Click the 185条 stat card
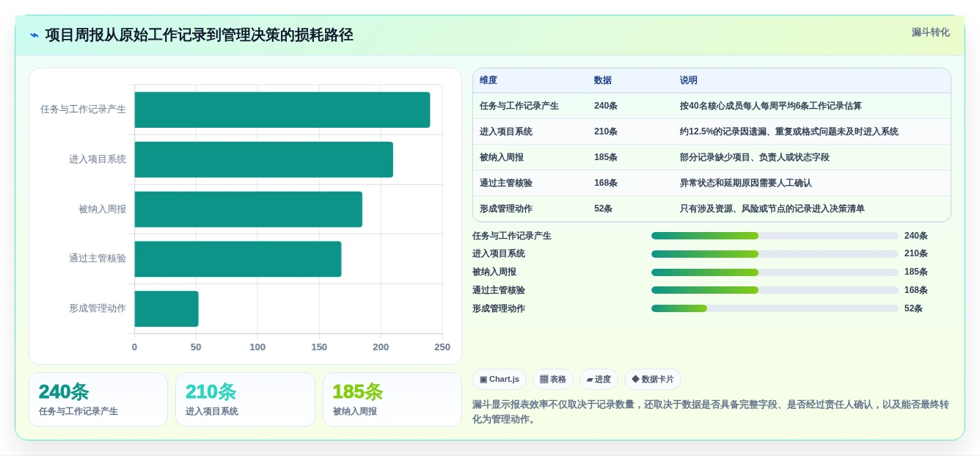980x456 pixels. 392,399
